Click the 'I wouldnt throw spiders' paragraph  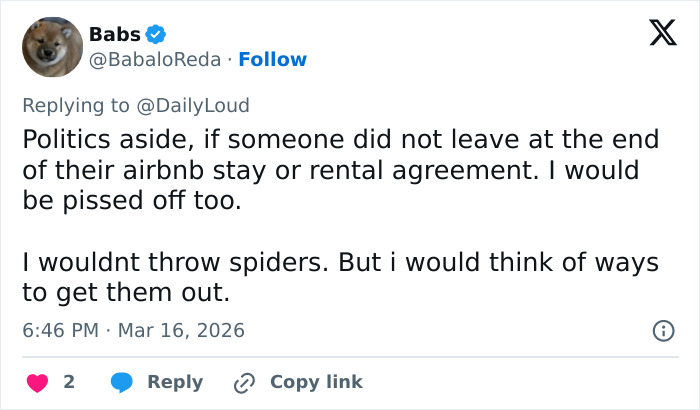click(x=340, y=263)
